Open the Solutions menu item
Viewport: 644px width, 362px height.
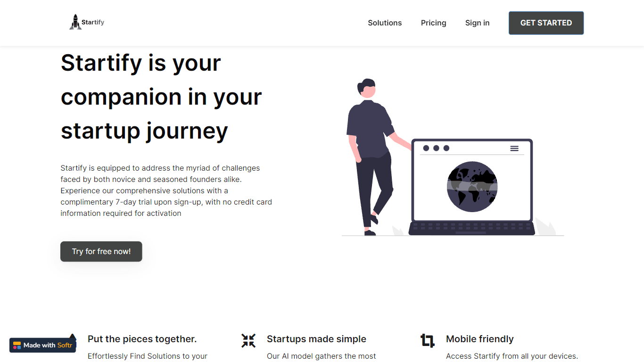point(385,23)
